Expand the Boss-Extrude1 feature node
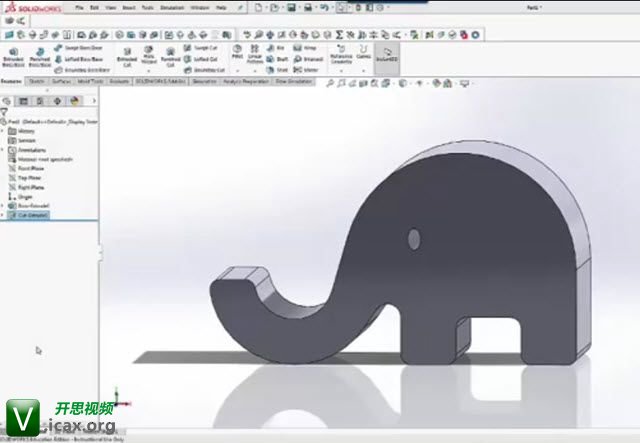The height and width of the screenshot is (443, 640). tap(4, 206)
